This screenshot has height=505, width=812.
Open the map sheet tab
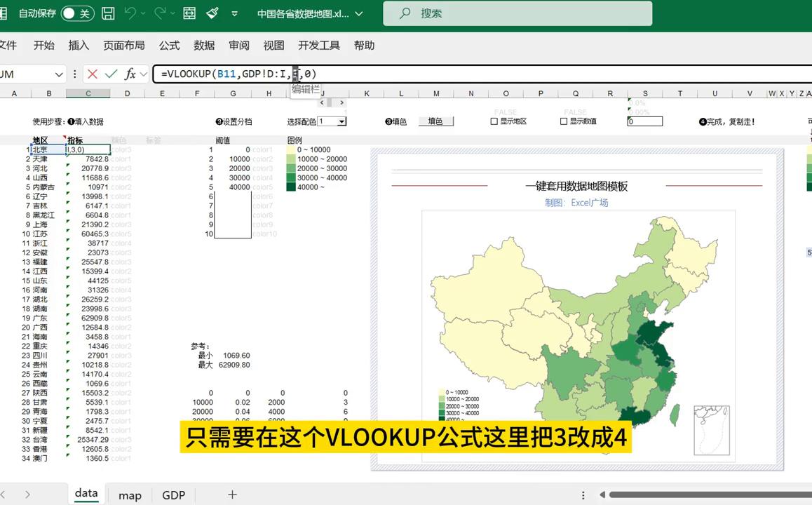[130, 495]
